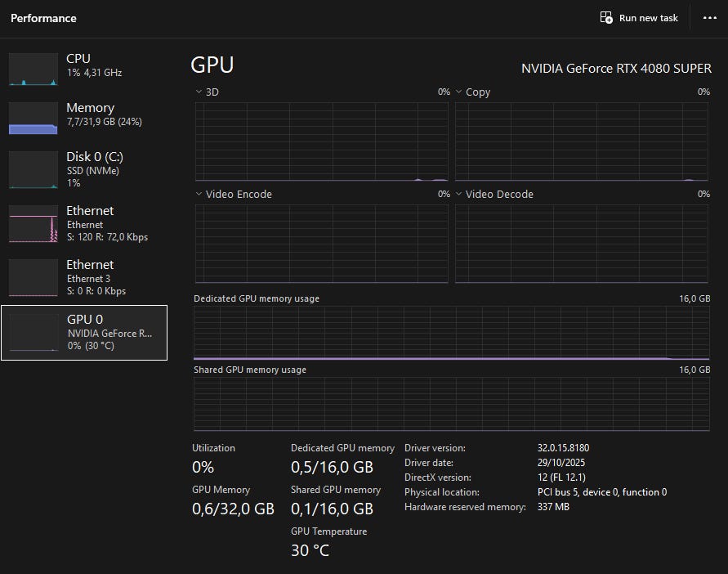728x574 pixels.
Task: Click the Ethernet 3 mini graph thumbnail
Action: click(x=33, y=277)
